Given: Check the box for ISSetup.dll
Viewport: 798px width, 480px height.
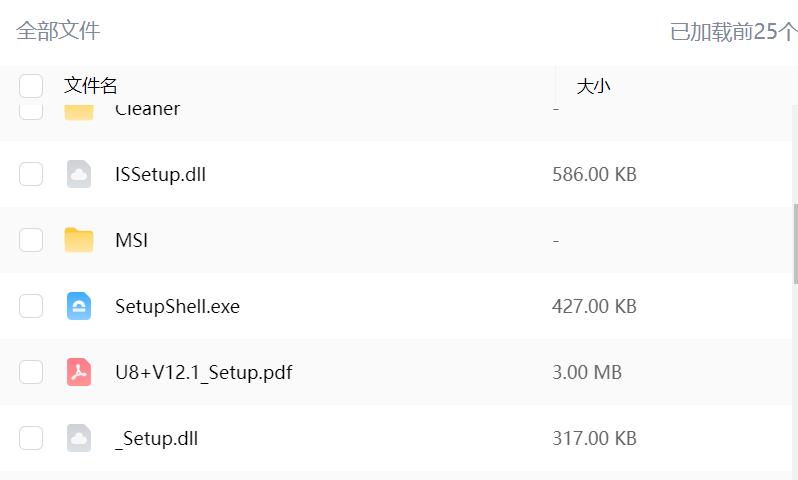Looking at the screenshot, I should 31,174.
